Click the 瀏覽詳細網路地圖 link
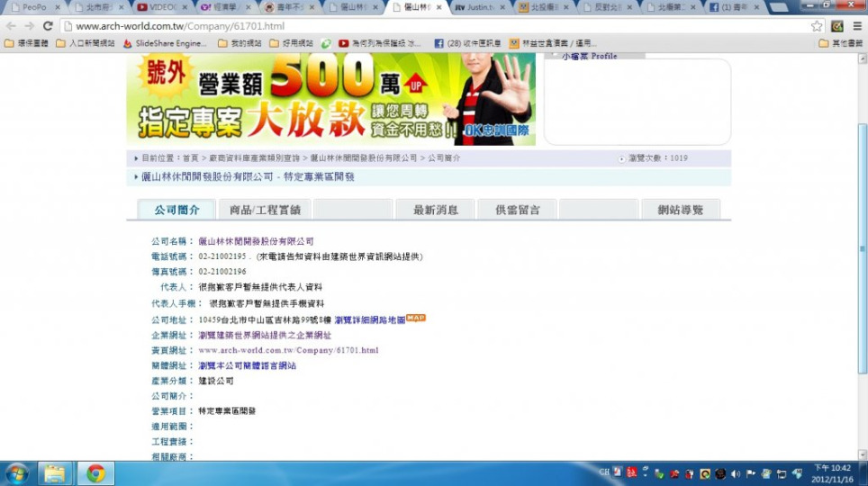The height and width of the screenshot is (486, 868). coord(369,319)
